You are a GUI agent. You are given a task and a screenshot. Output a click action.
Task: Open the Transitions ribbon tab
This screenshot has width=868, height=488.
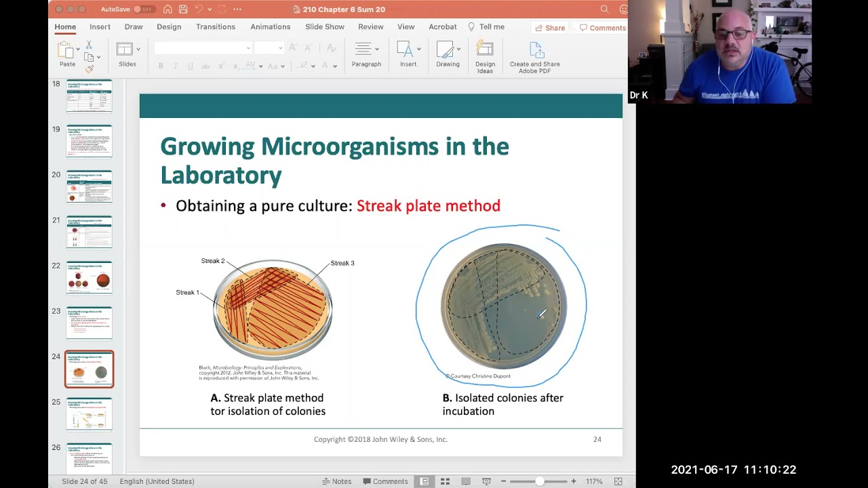tap(216, 27)
